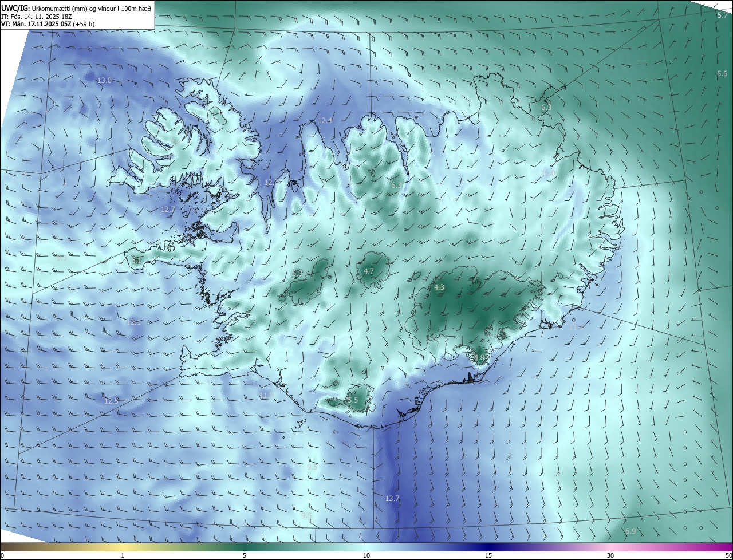
Task: Click the 5.7 value label on the map
Action: click(x=722, y=15)
